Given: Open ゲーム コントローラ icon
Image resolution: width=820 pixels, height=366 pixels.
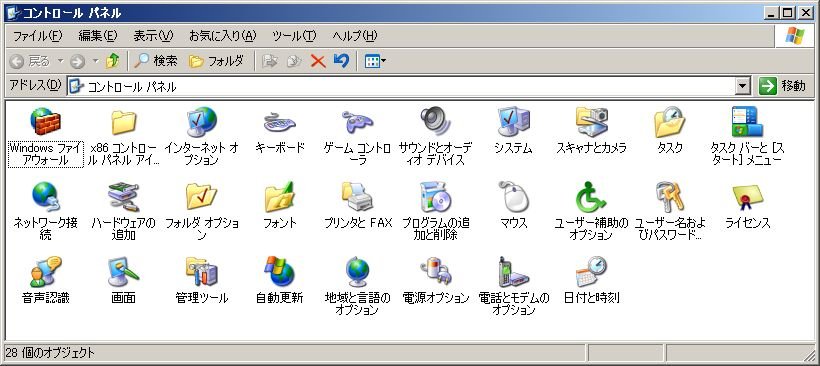Looking at the screenshot, I should click(x=358, y=122).
